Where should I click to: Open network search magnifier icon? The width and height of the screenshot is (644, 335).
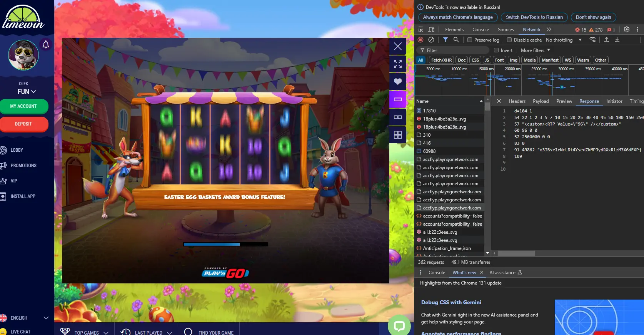pos(456,40)
